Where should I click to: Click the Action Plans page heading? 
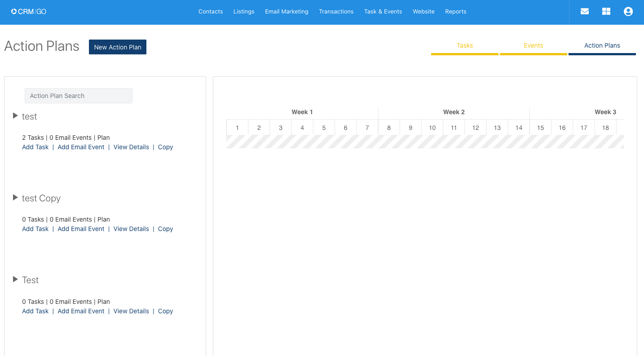click(x=42, y=46)
